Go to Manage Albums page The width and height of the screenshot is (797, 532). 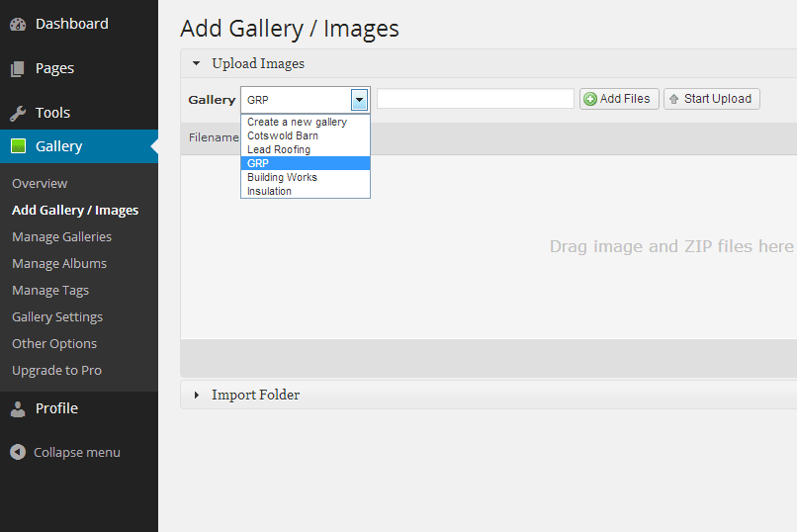pyautogui.click(x=59, y=264)
